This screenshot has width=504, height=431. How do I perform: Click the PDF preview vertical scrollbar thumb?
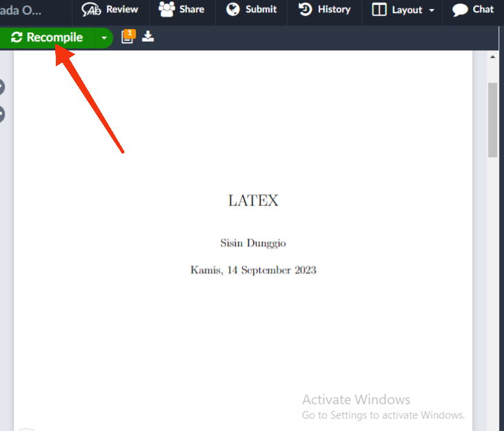pyautogui.click(x=492, y=120)
